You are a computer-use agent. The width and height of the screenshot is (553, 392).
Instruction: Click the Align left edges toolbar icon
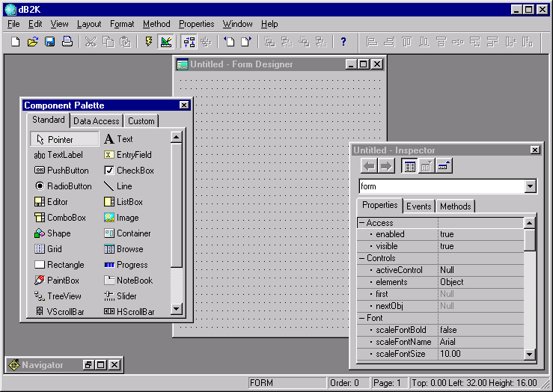pos(372,42)
